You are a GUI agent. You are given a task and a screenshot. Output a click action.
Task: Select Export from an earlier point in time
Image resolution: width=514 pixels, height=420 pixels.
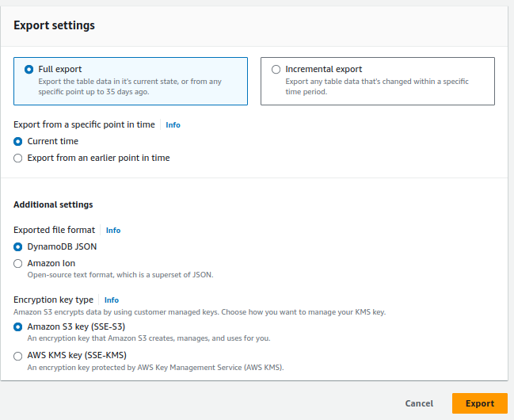click(x=17, y=158)
